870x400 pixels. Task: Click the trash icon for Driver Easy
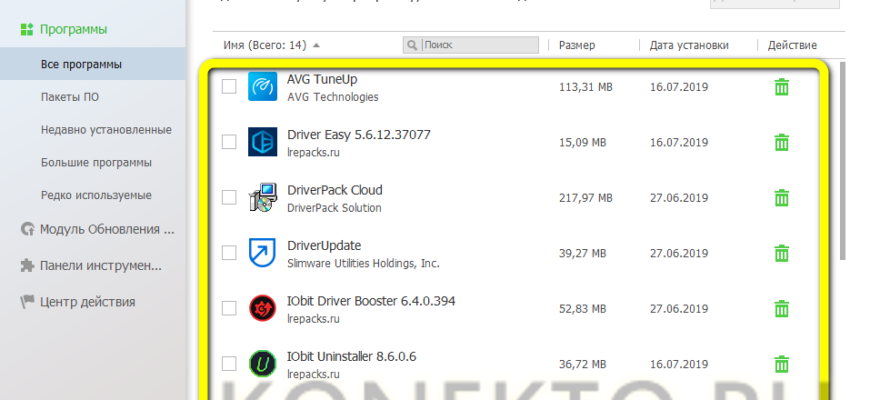coord(782,143)
